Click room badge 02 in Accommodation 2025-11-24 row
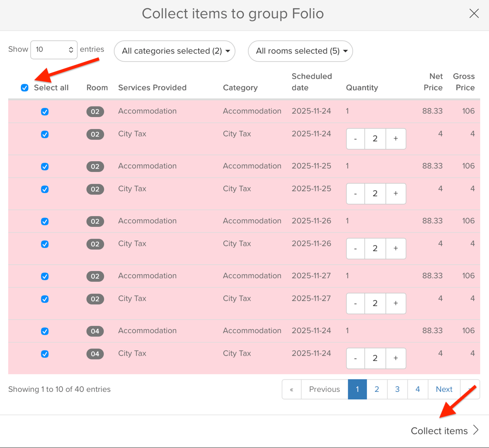The height and width of the screenshot is (448, 489). 95,111
